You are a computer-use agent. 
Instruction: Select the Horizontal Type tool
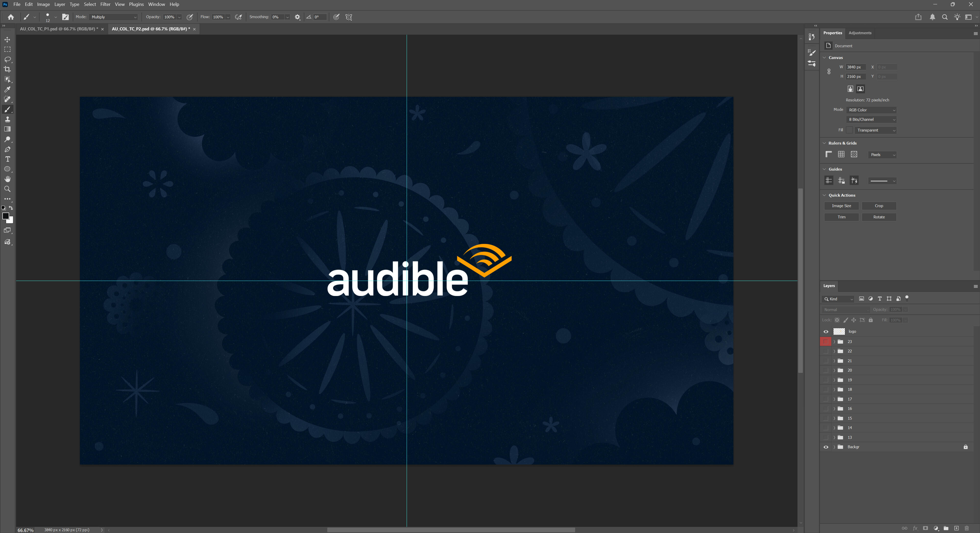7,159
